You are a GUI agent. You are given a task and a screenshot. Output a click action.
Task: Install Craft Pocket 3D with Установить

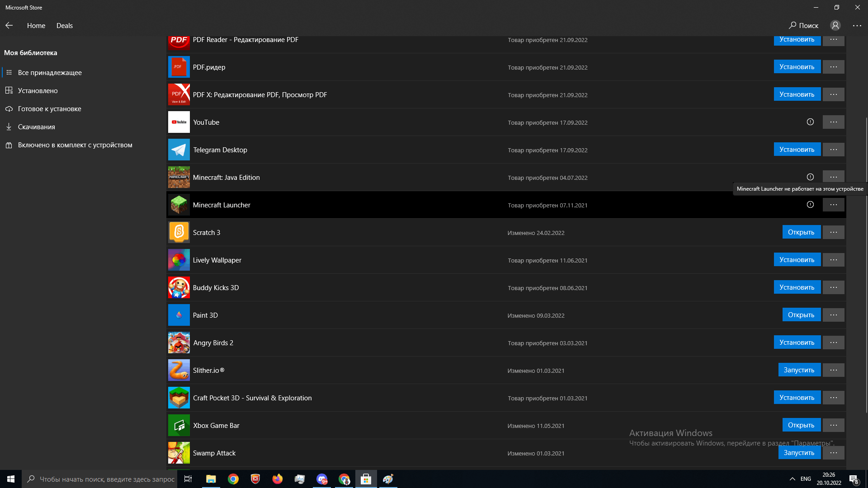pos(797,398)
